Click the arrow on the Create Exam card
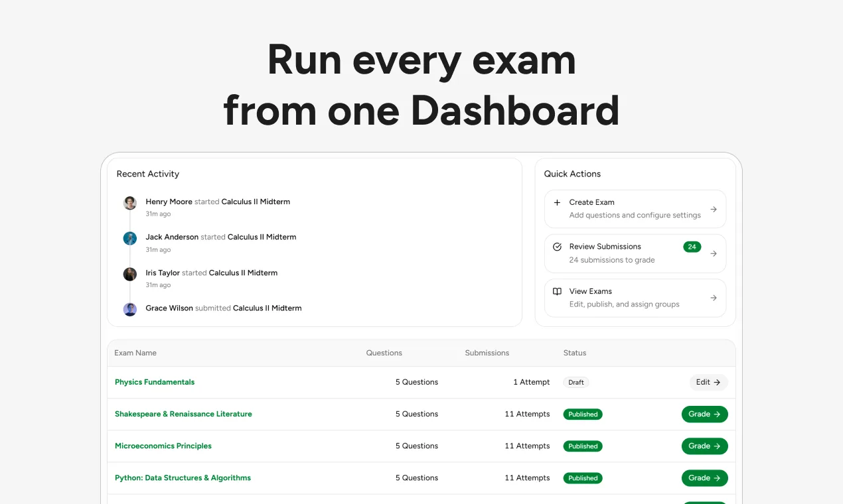The image size is (843, 504). [714, 209]
